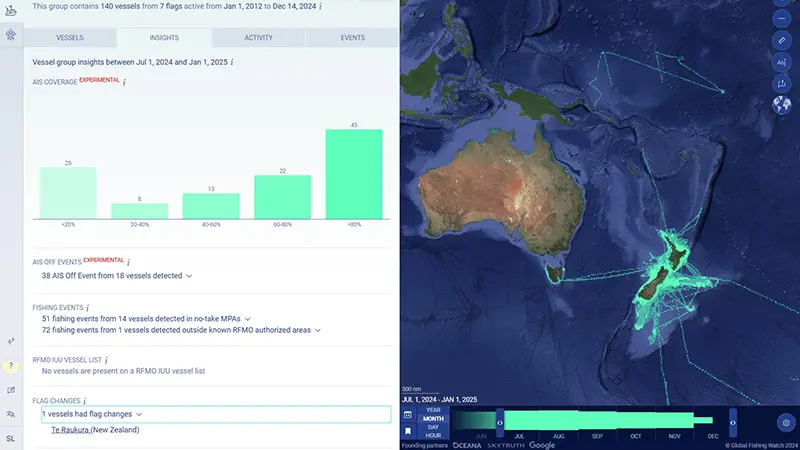Switch to the VESSELS tab
The height and width of the screenshot is (450, 800).
(70, 38)
